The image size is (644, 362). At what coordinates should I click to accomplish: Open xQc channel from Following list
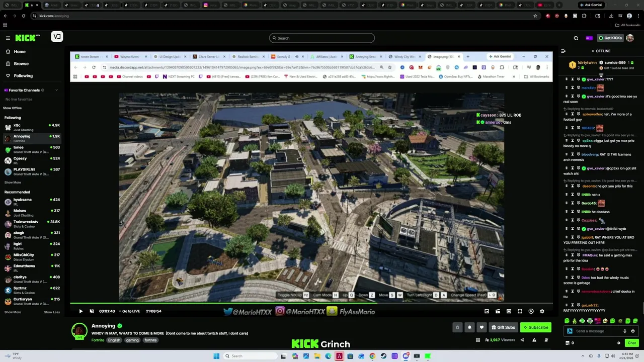point(32,127)
